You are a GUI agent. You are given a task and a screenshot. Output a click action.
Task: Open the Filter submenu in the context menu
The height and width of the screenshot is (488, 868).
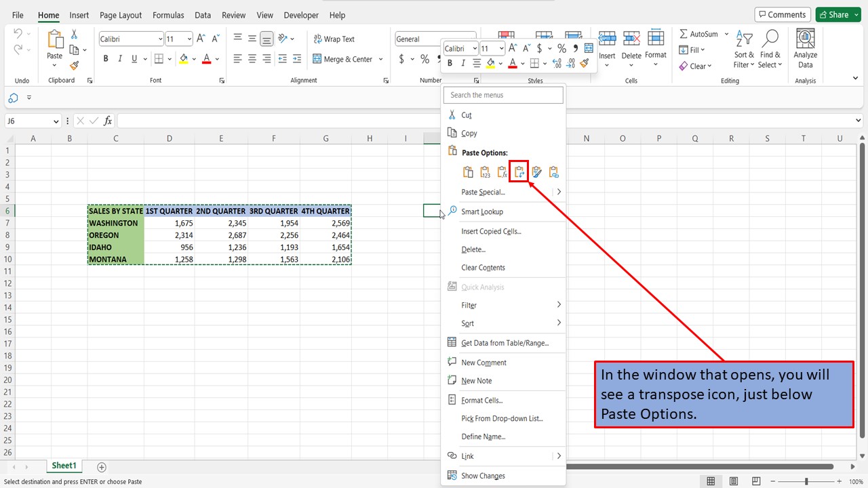point(467,305)
